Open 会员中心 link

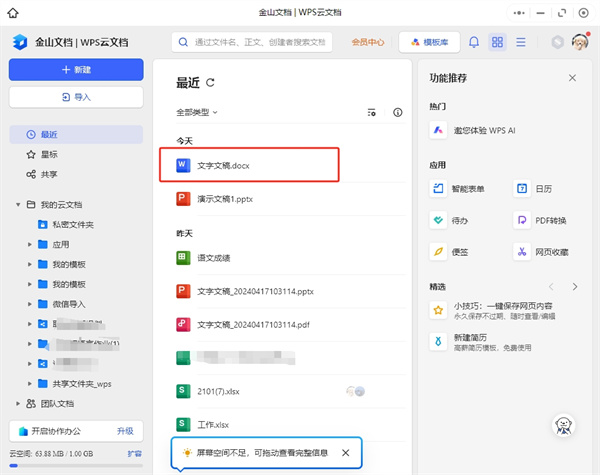coord(368,42)
